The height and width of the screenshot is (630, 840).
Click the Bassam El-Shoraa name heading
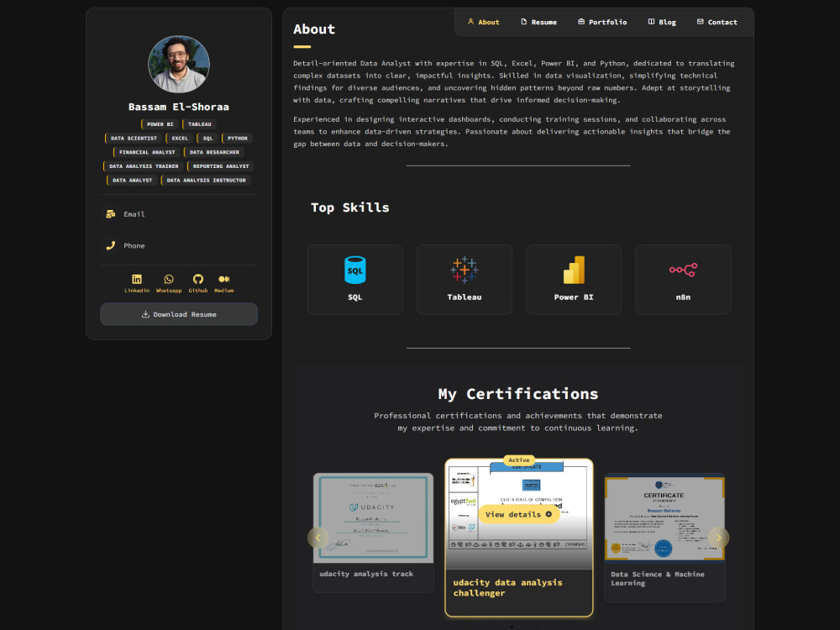[x=179, y=107]
